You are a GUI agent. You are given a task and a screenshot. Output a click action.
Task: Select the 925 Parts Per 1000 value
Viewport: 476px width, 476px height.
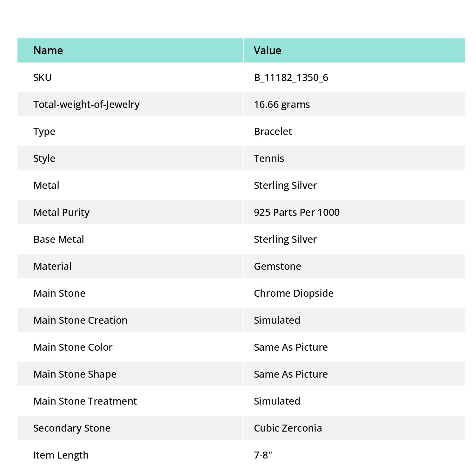(x=297, y=212)
